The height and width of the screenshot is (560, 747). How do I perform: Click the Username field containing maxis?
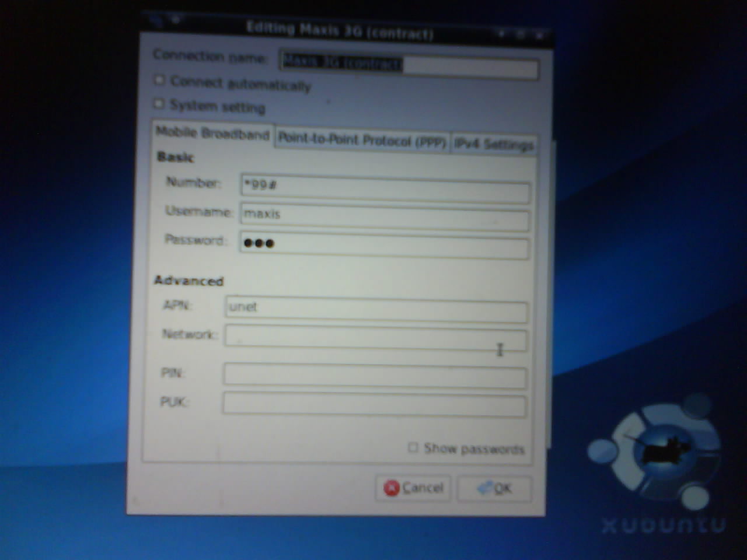point(385,217)
